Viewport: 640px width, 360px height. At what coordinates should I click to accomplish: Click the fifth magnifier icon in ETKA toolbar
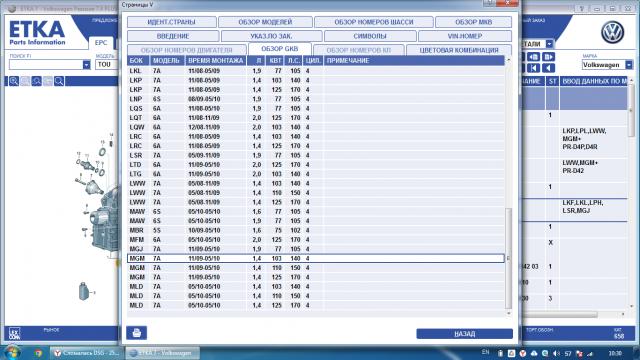[x=59, y=81]
